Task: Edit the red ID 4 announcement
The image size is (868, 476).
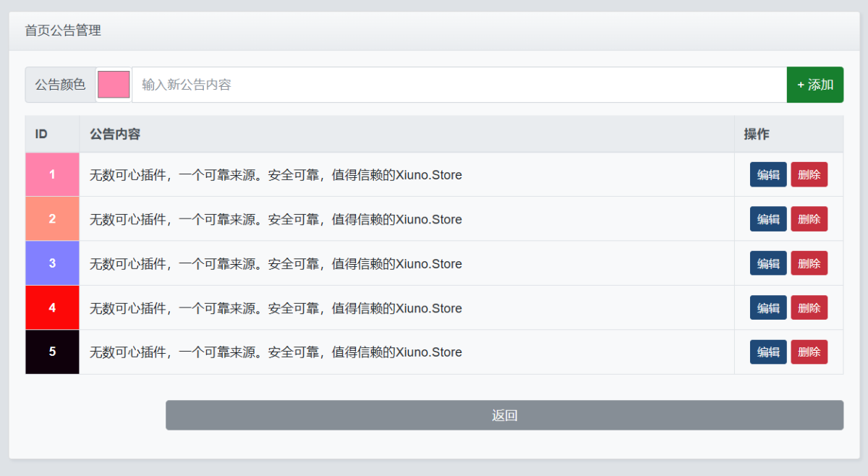Action: (768, 307)
